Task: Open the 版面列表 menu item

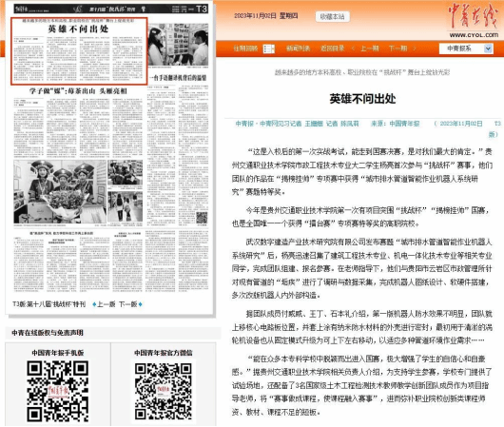Action: tap(298, 49)
